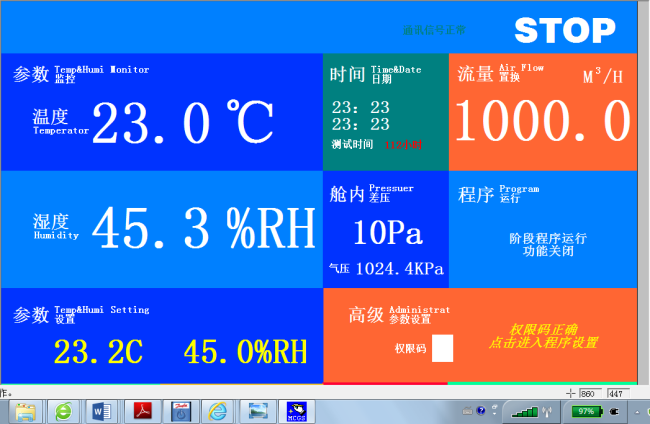The image size is (650, 424).
Task: Open the file explorer folder icon
Action: 25,410
